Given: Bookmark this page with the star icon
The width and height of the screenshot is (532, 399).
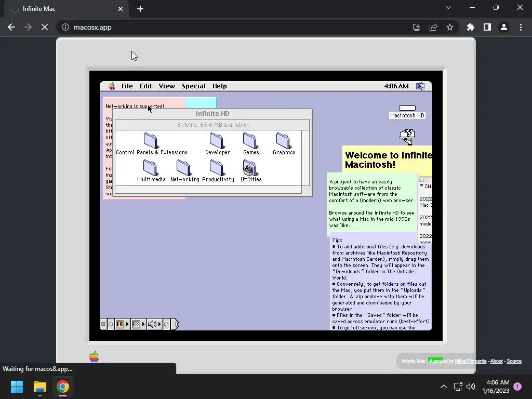Looking at the screenshot, I should pyautogui.click(x=449, y=27).
